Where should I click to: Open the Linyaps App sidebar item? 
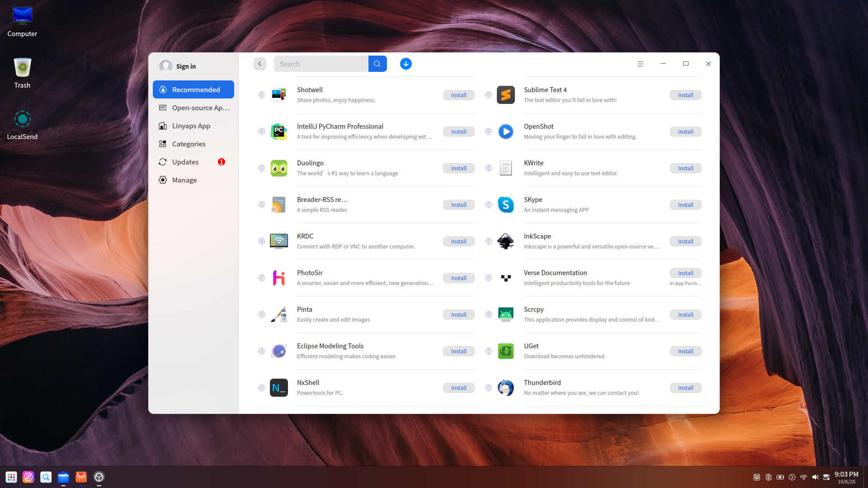(191, 126)
